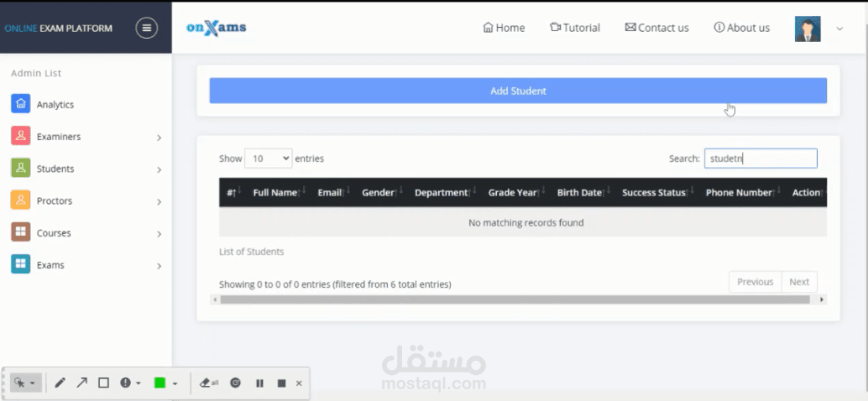
Task: Open About us in top navigation
Action: click(x=742, y=28)
